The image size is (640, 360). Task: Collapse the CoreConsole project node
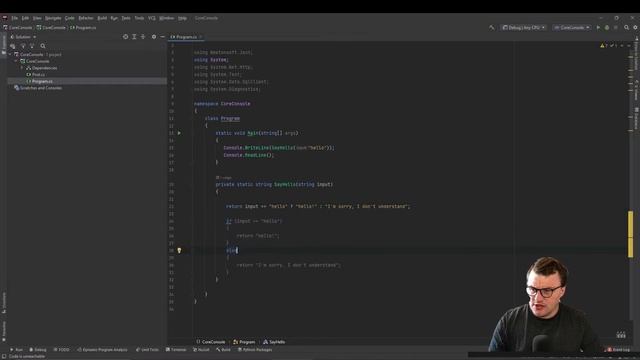click(16, 61)
